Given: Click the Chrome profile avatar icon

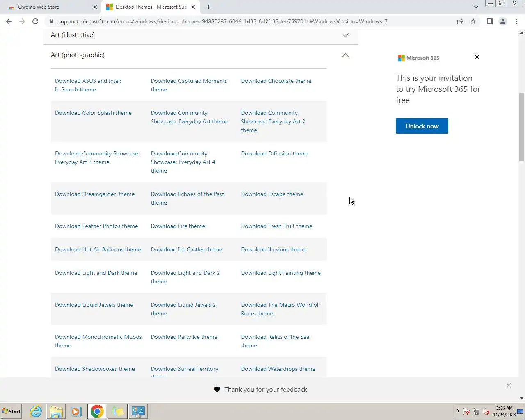Looking at the screenshot, I should coord(502,21).
